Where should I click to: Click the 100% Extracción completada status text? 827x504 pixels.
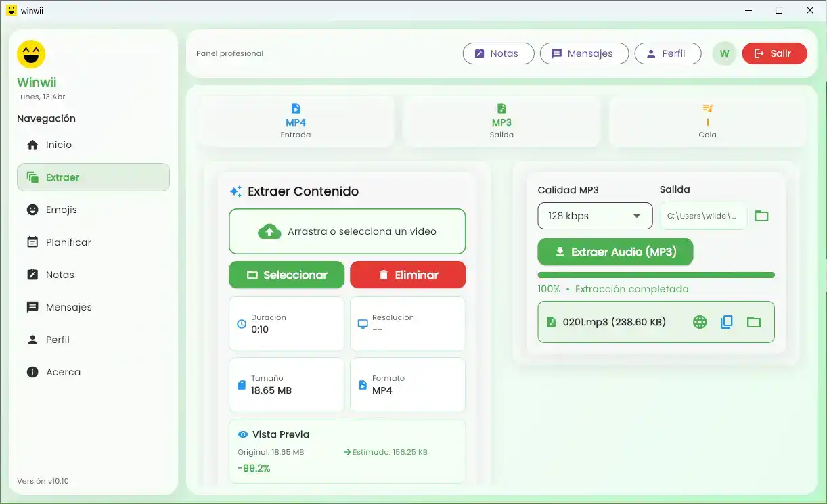613,289
